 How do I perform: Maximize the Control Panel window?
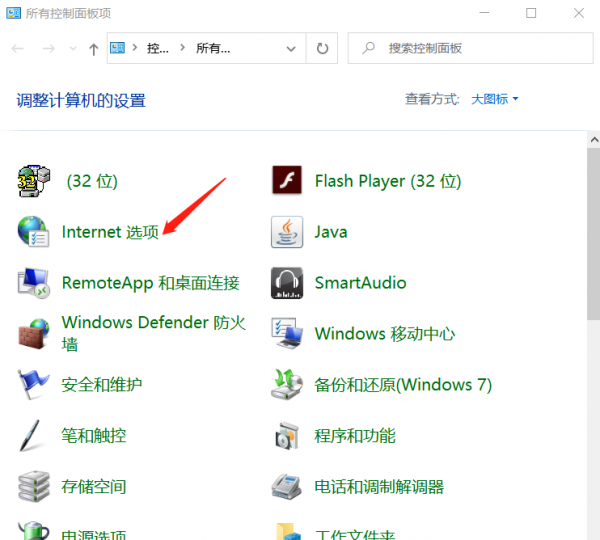pyautogui.click(x=531, y=13)
